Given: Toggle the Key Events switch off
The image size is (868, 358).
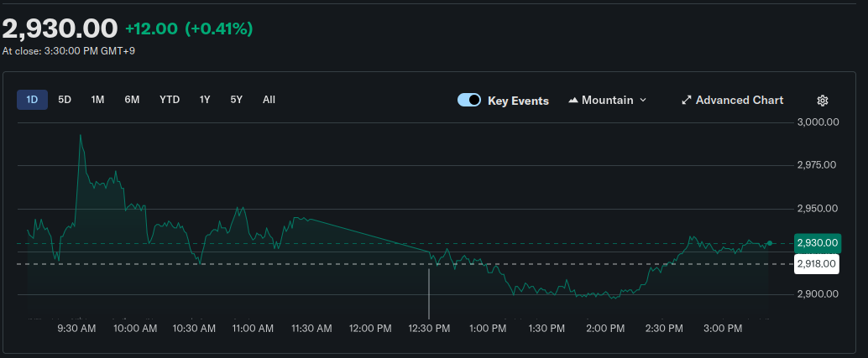Looking at the screenshot, I should click(x=469, y=100).
